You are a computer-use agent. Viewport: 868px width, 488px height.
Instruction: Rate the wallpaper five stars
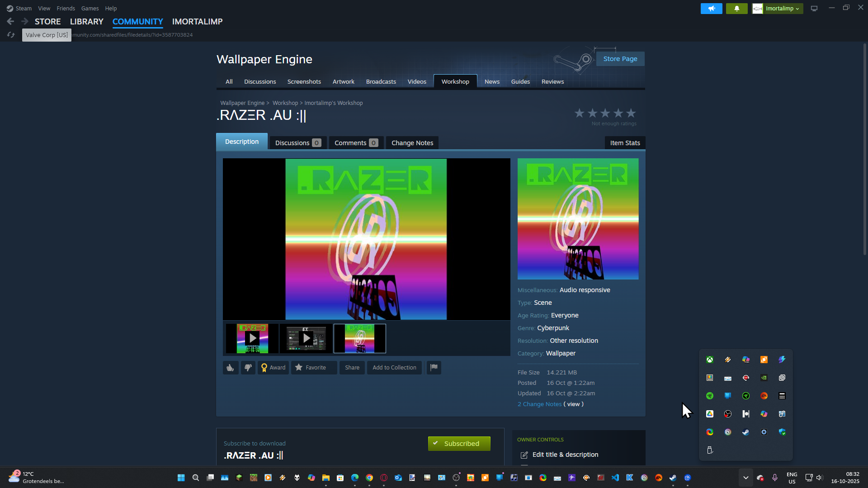tap(631, 113)
